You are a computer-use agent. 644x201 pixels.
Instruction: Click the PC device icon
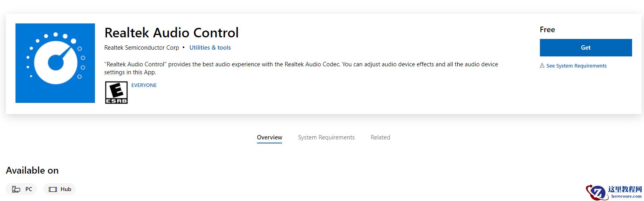16,189
